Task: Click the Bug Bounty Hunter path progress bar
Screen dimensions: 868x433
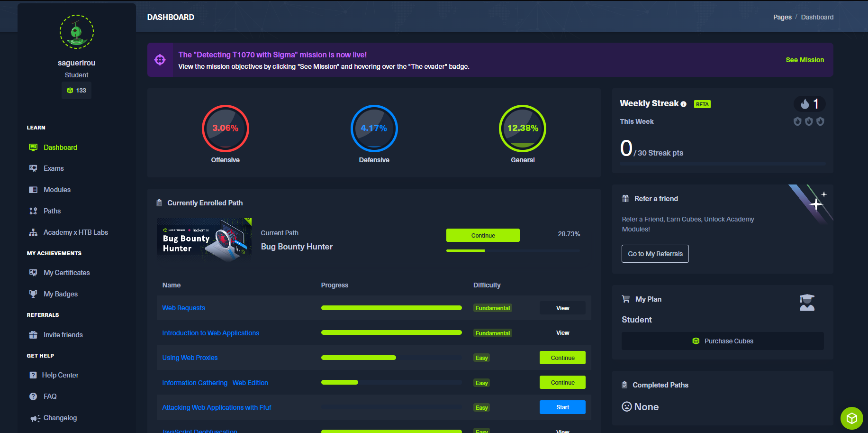Action: click(513, 250)
